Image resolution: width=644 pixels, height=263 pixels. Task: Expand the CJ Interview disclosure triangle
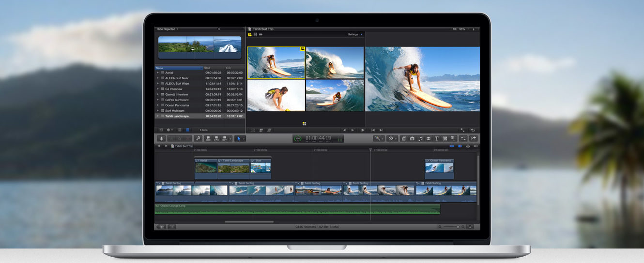158,89
